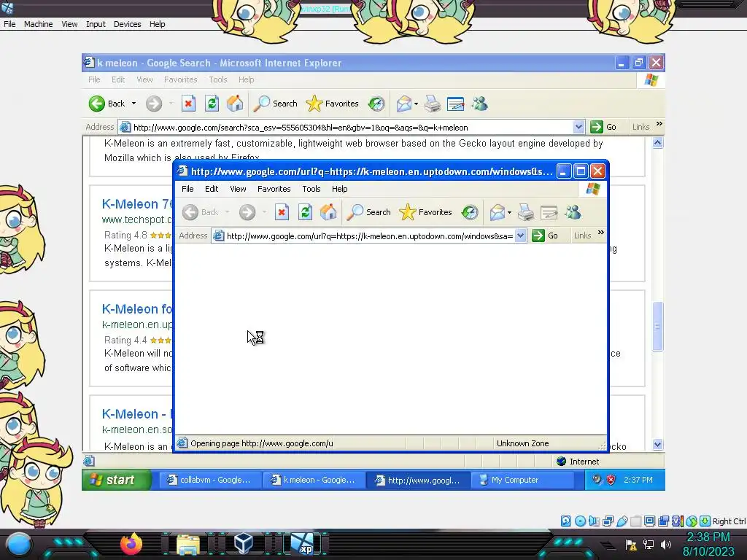Open Tools menu in rear Google Search window

(217, 79)
